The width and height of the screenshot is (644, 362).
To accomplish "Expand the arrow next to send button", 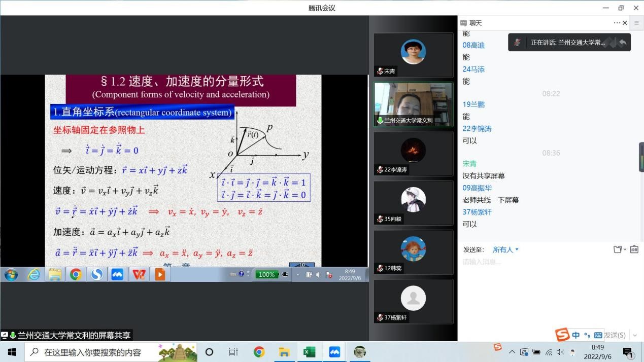I will [634, 335].
